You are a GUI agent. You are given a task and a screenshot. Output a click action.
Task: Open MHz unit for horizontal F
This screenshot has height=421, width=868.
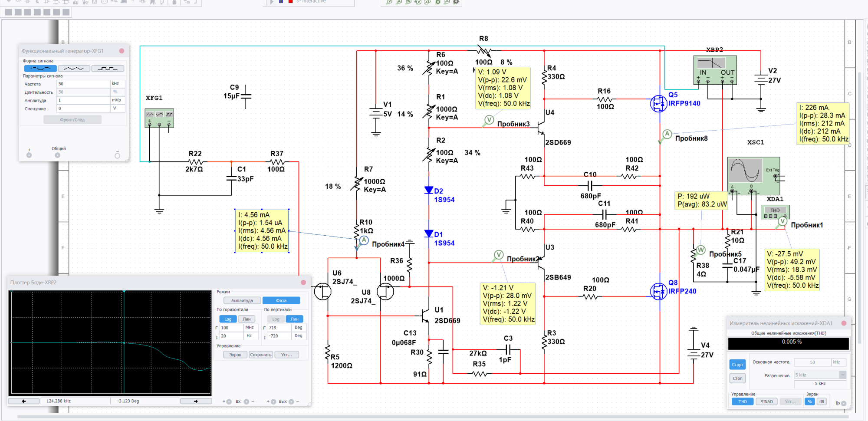[251, 328]
